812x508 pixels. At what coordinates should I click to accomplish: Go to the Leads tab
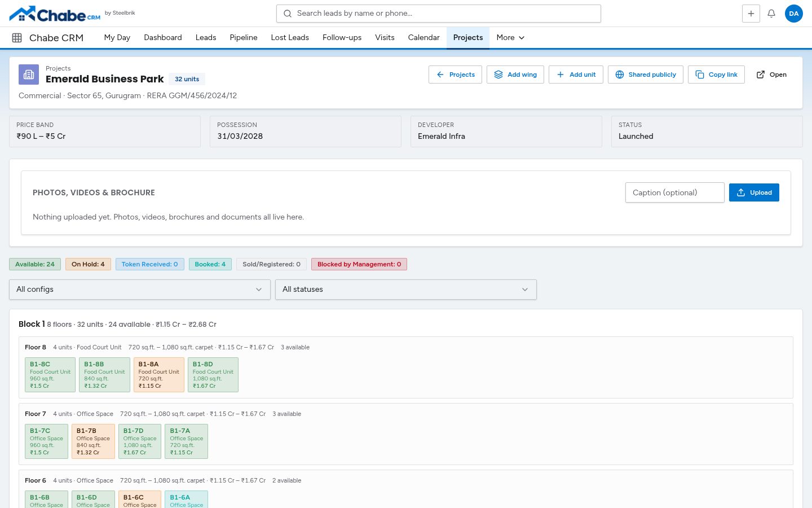tap(206, 38)
